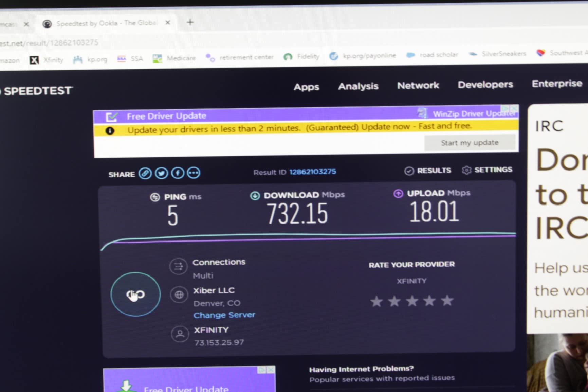Open the Enterprise menu
The image size is (588, 392).
557,84
